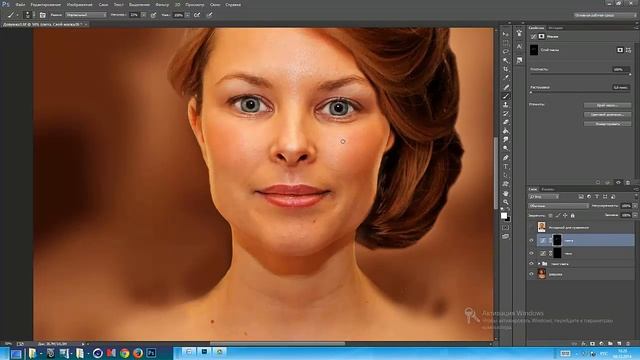Click the Add layer style fx icon
The image size is (640, 360).
point(583,344)
